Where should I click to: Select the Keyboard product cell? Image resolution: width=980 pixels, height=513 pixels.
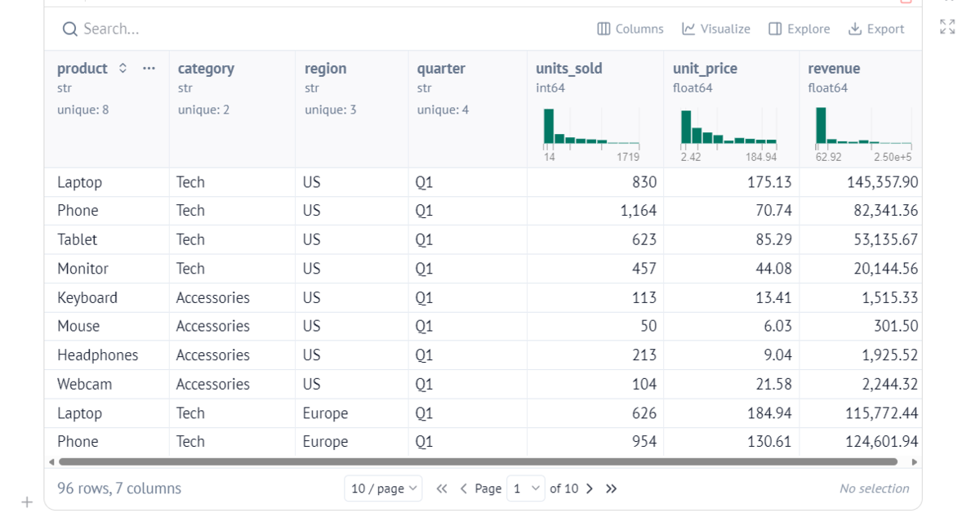click(x=107, y=297)
